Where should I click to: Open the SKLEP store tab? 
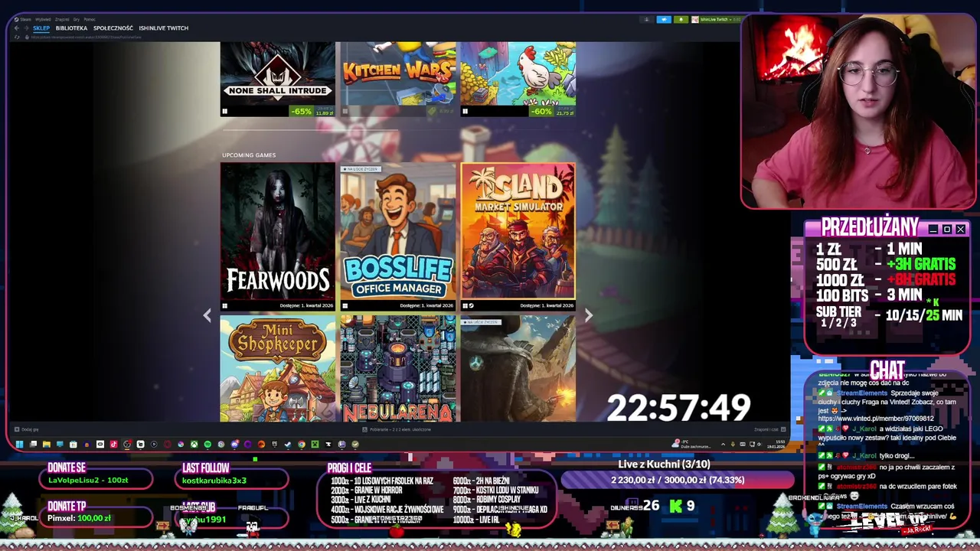click(x=41, y=28)
